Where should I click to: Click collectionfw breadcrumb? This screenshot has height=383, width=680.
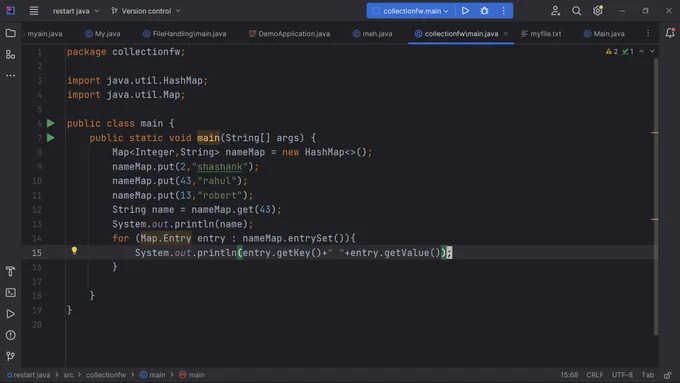[x=106, y=375]
